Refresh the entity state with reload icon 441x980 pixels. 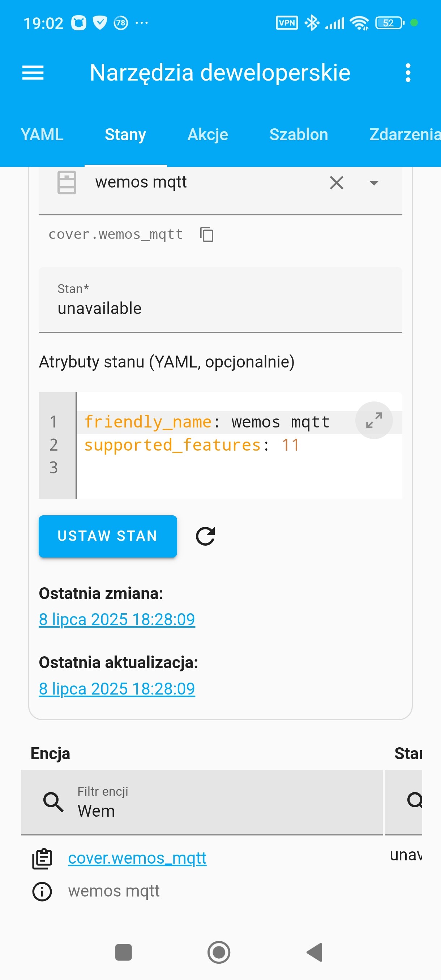click(x=205, y=536)
